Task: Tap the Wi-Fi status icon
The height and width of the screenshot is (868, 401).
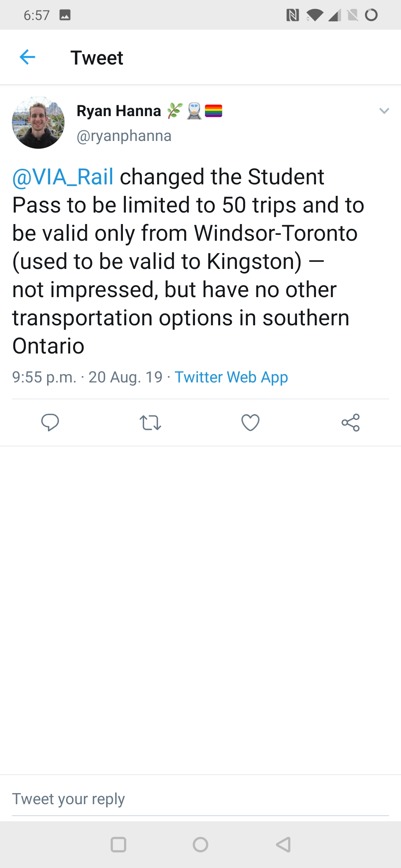Action: (x=314, y=15)
